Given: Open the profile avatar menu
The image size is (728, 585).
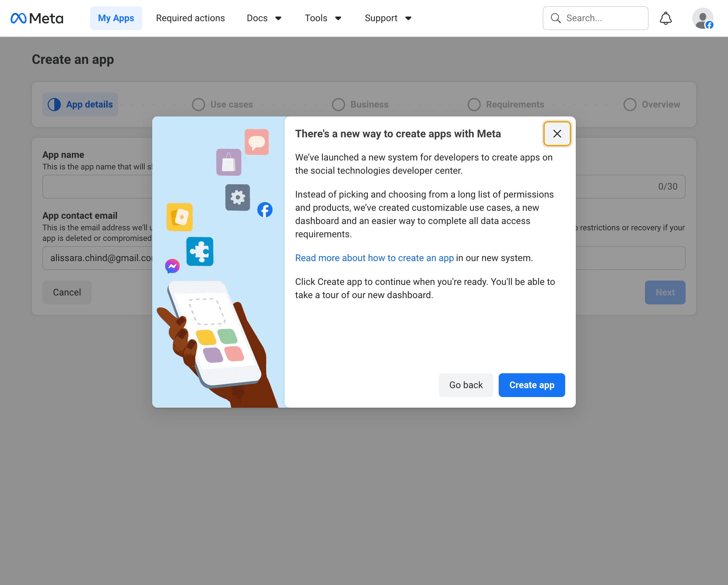Looking at the screenshot, I should [703, 18].
